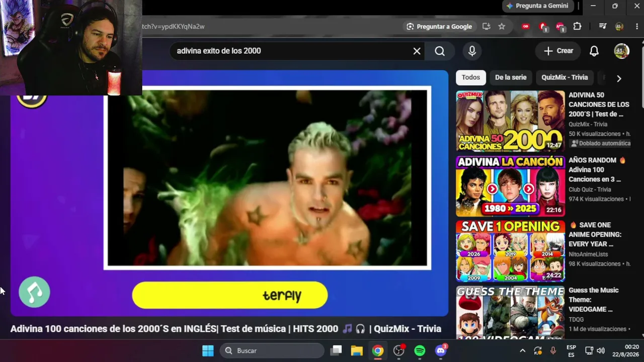
Task: Clear the YouTube search box text
Action: pyautogui.click(x=417, y=51)
